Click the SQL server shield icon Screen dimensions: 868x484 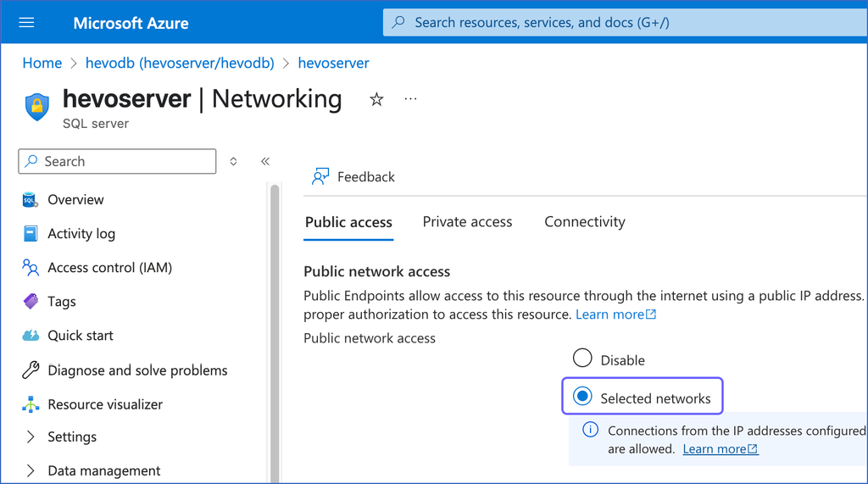(37, 106)
